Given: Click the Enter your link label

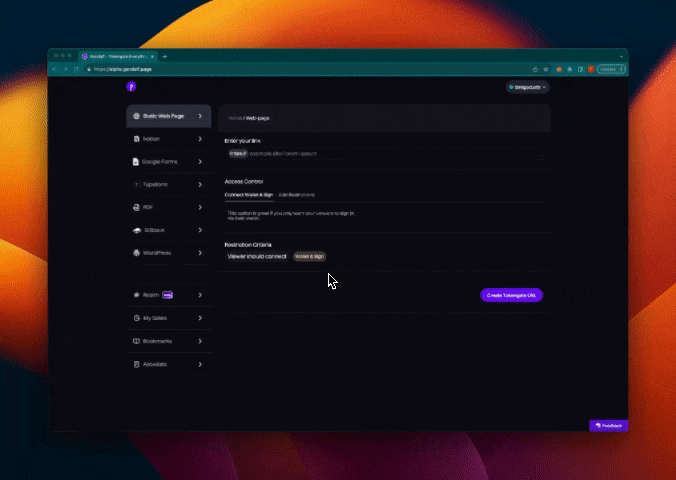Looking at the screenshot, I should tap(243, 141).
